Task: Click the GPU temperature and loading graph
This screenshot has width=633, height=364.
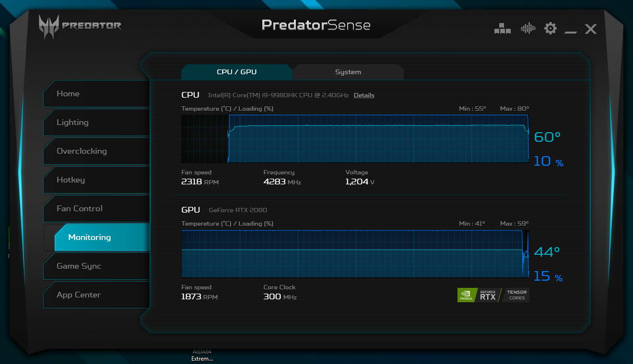Action: coord(355,254)
